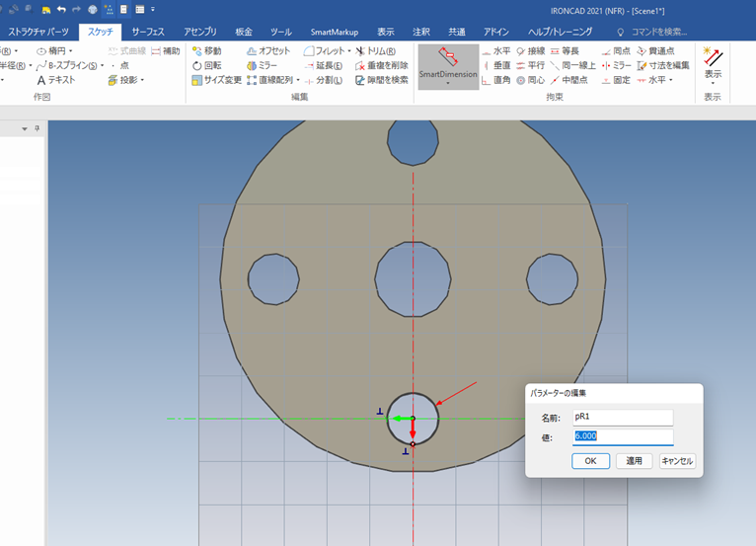Toggle the 補助 construction geometry option

tap(165, 50)
